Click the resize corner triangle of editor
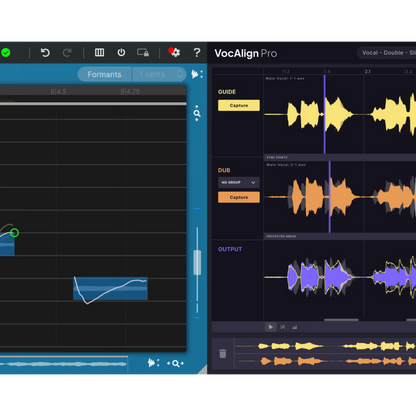 (x=203, y=370)
